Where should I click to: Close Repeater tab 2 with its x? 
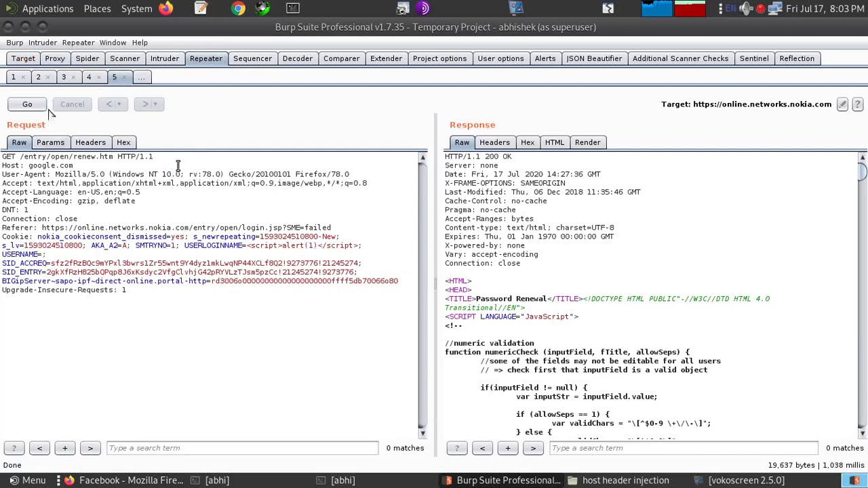(47, 77)
